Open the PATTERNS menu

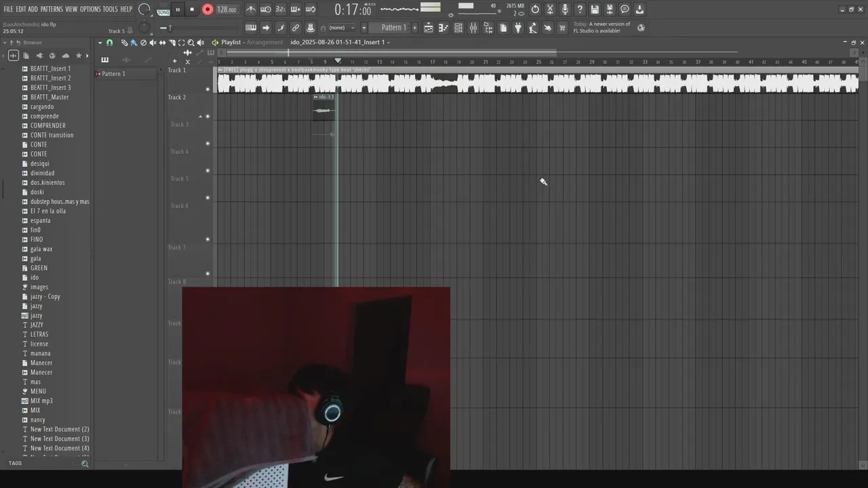52,9
